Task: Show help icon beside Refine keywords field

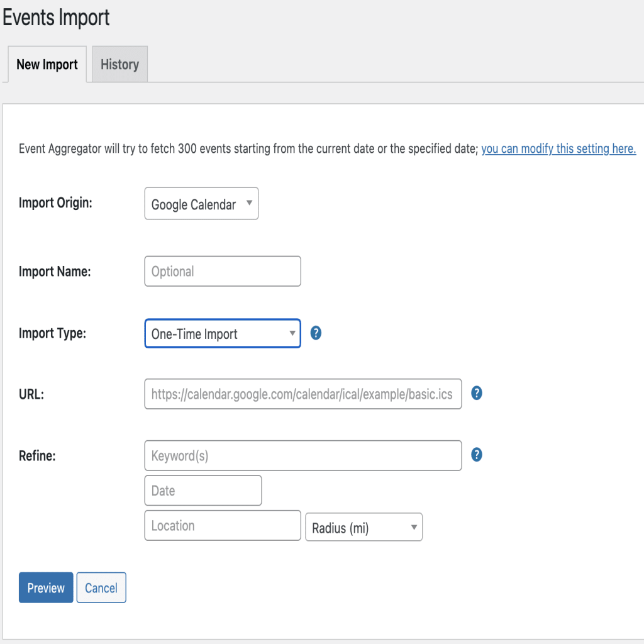Action: click(477, 455)
